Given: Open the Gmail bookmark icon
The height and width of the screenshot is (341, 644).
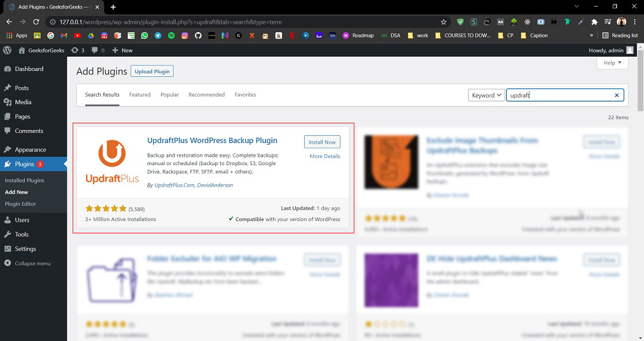Looking at the screenshot, I should coord(64,35).
